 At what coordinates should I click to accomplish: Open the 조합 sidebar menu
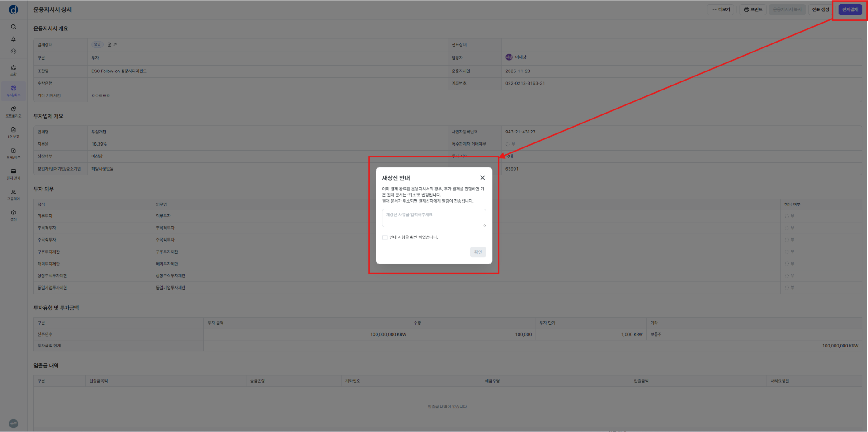[14, 70]
